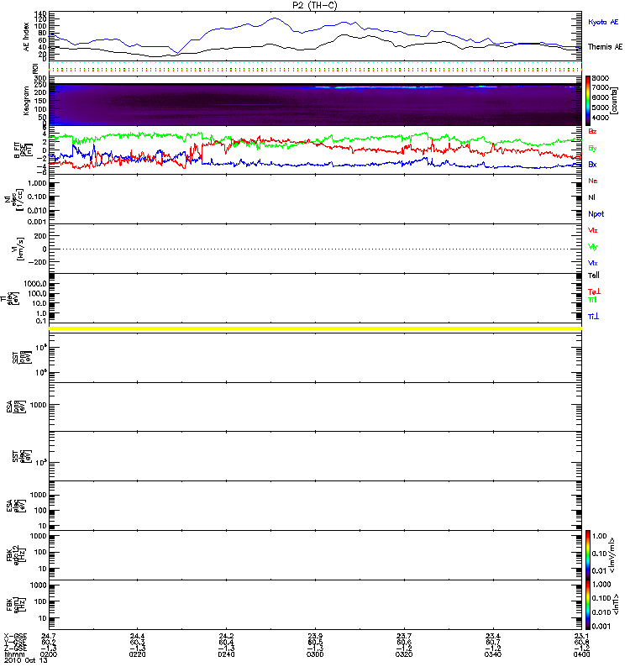Click the 'X-GSE' row label
Viewport: 630px width, 672px height.
pyautogui.click(x=15, y=636)
